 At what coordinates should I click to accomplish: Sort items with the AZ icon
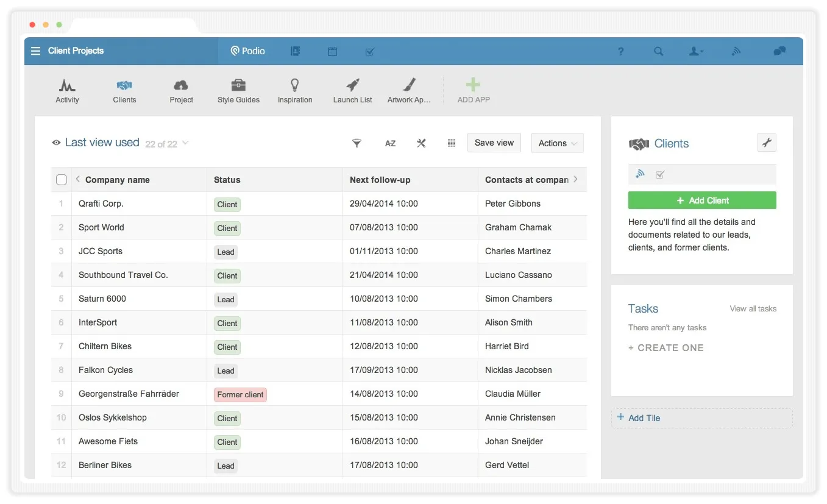[x=390, y=143]
